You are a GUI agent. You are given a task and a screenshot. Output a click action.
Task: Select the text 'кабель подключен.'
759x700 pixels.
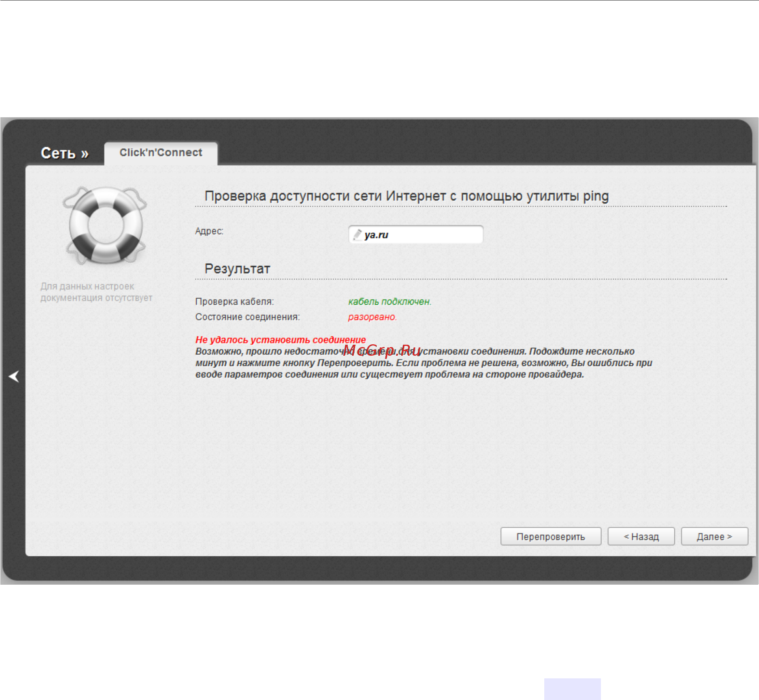click(x=390, y=302)
